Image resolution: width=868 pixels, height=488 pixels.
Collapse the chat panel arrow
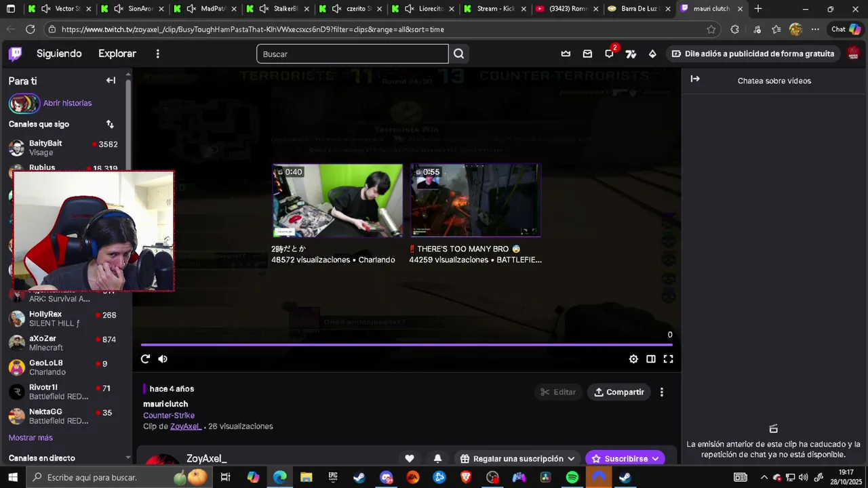tap(695, 79)
